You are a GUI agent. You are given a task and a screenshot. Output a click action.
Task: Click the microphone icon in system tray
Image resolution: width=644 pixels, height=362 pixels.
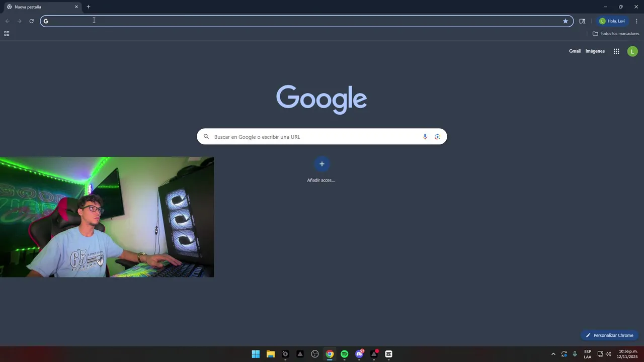point(575,354)
